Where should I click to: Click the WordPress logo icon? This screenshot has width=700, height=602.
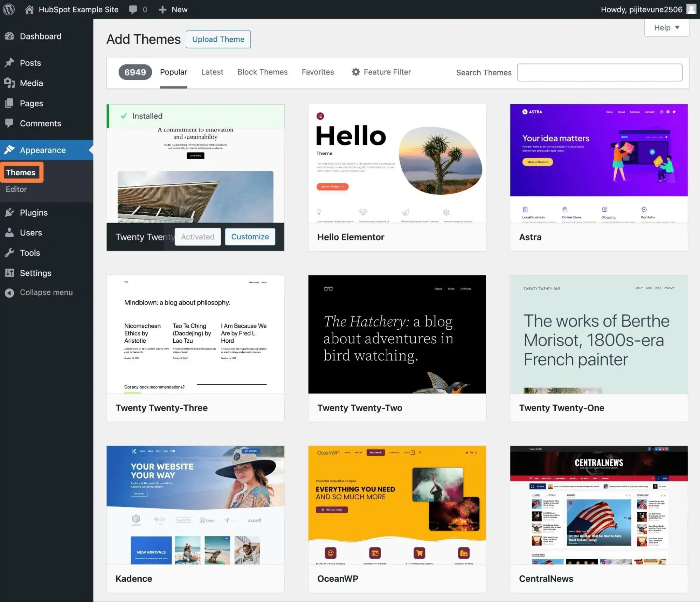click(9, 9)
